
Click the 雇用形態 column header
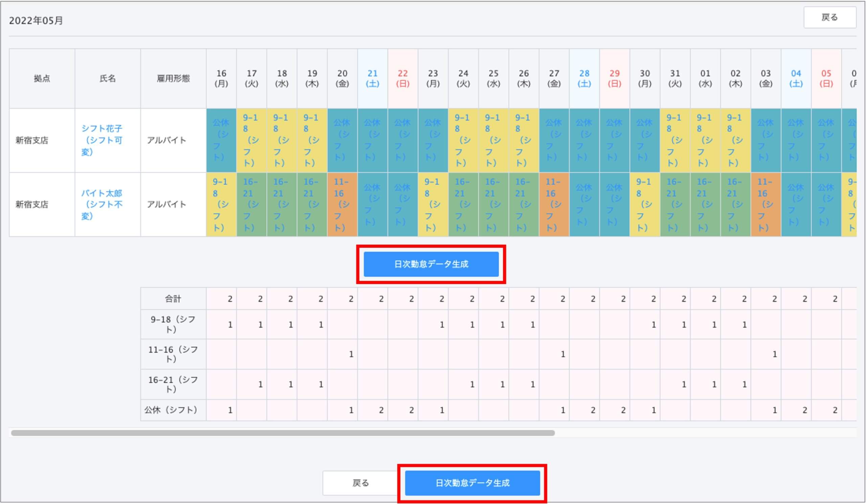[173, 78]
